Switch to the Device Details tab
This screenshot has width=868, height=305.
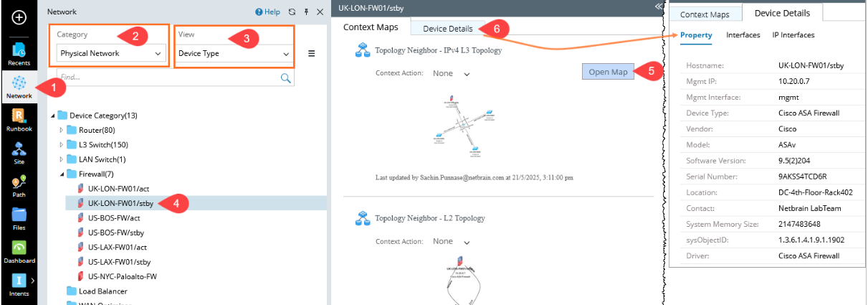(x=448, y=29)
